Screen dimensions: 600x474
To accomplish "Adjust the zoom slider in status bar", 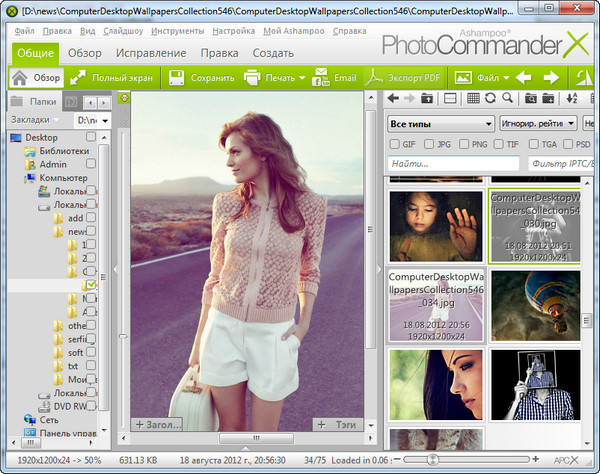I will [432, 458].
